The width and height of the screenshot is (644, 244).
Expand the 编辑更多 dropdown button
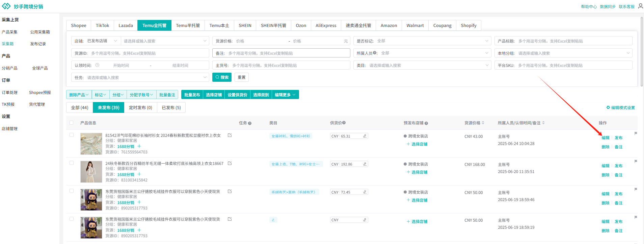pos(285,95)
